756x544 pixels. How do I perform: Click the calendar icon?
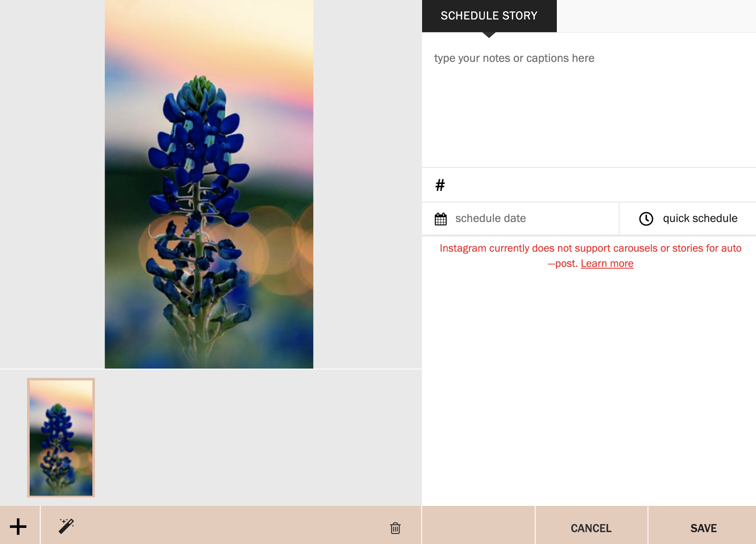click(441, 219)
